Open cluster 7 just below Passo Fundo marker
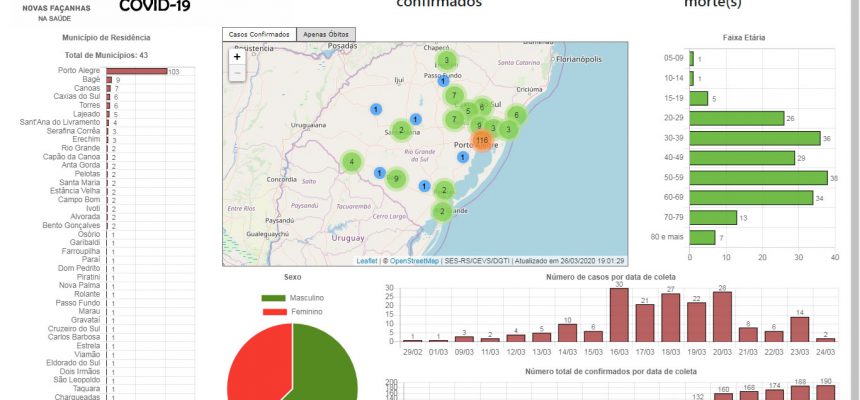The height and width of the screenshot is (400, 860). 454,95
